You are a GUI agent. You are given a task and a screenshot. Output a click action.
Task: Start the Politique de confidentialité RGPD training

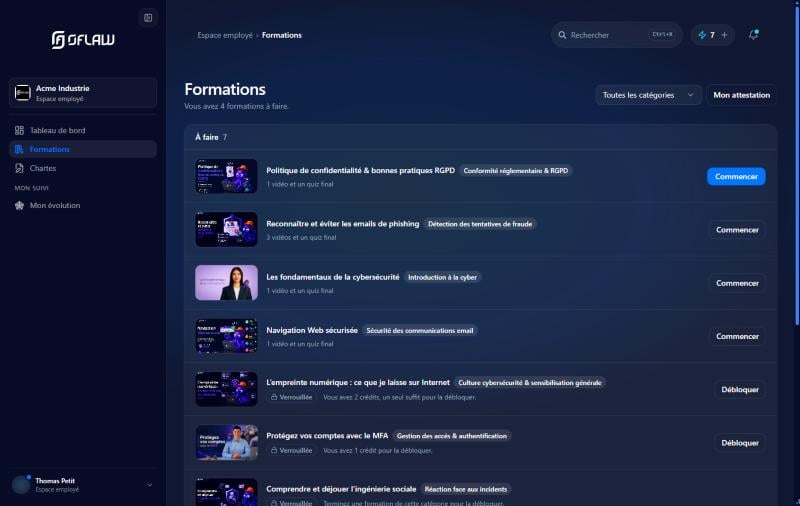[736, 176]
